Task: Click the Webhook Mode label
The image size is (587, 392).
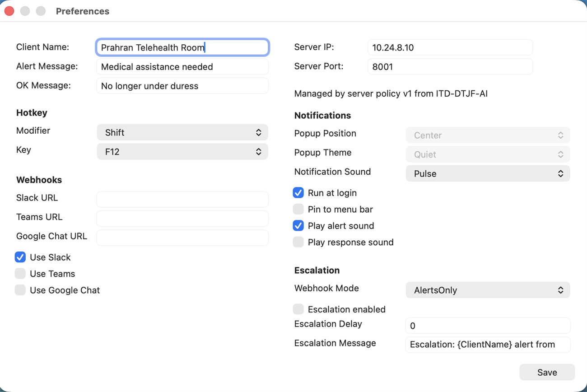Action: (326, 288)
